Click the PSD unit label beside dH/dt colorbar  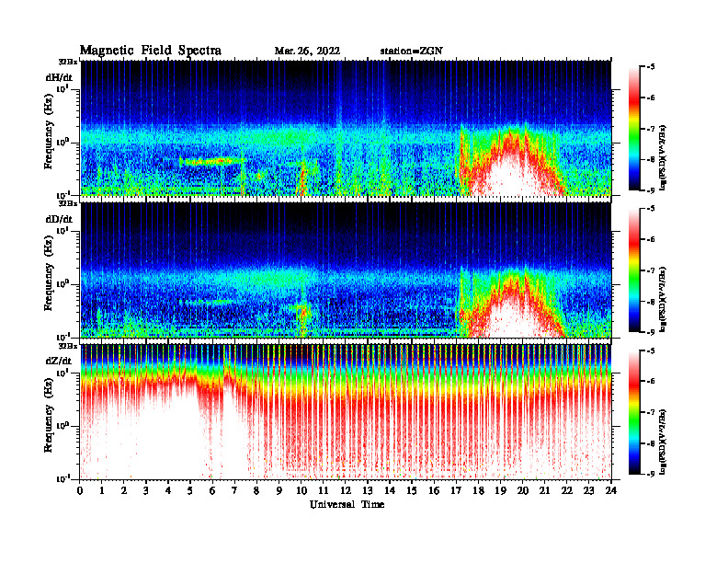tap(663, 157)
